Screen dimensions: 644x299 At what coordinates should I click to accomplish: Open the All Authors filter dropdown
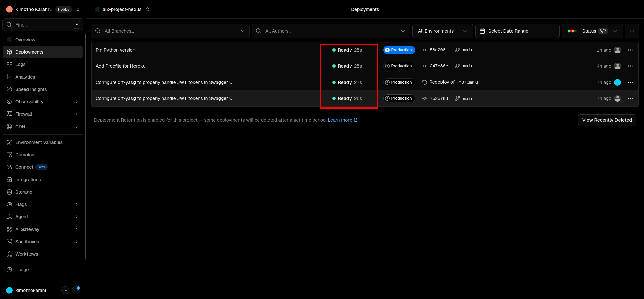[331, 31]
